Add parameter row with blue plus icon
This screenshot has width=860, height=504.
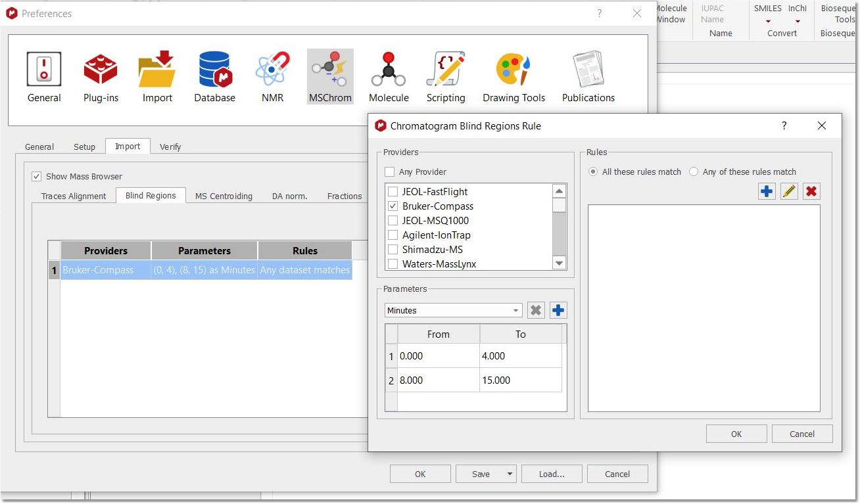point(558,310)
